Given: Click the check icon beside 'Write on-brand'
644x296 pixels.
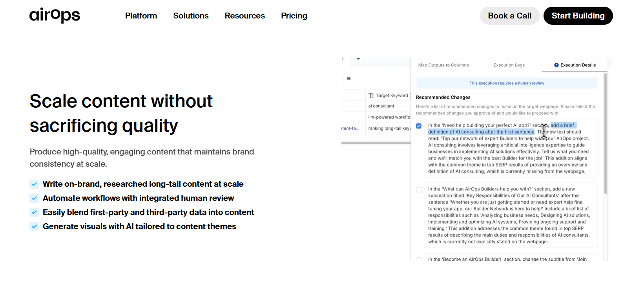Looking at the screenshot, I should (34, 184).
